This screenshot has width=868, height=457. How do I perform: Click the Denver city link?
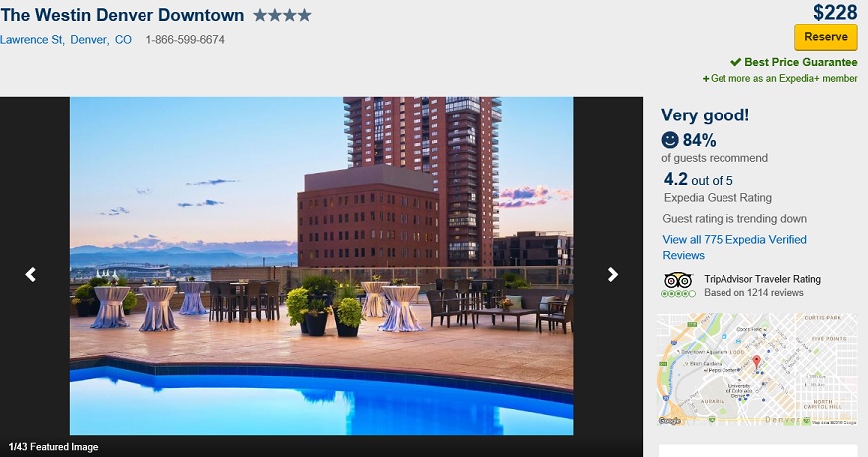pos(89,39)
